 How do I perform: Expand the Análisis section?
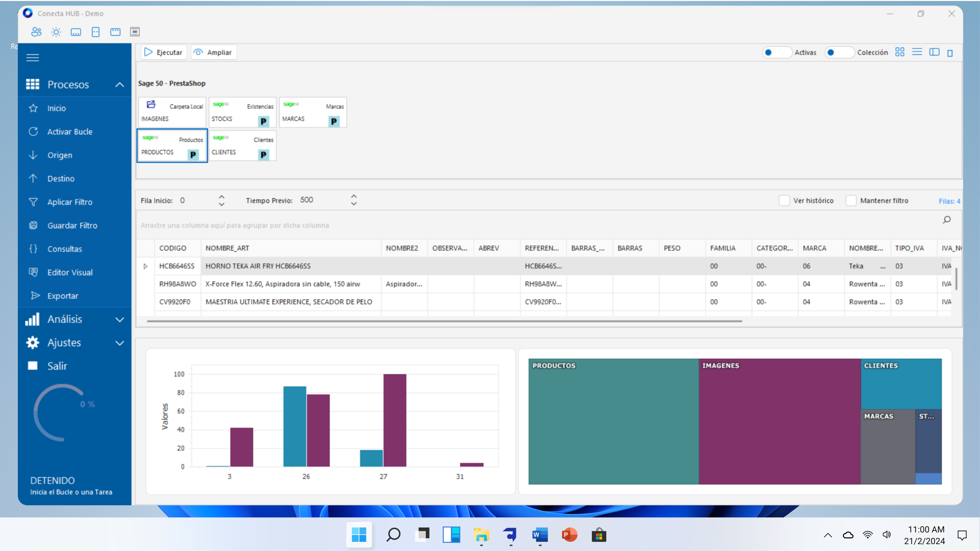(x=119, y=319)
